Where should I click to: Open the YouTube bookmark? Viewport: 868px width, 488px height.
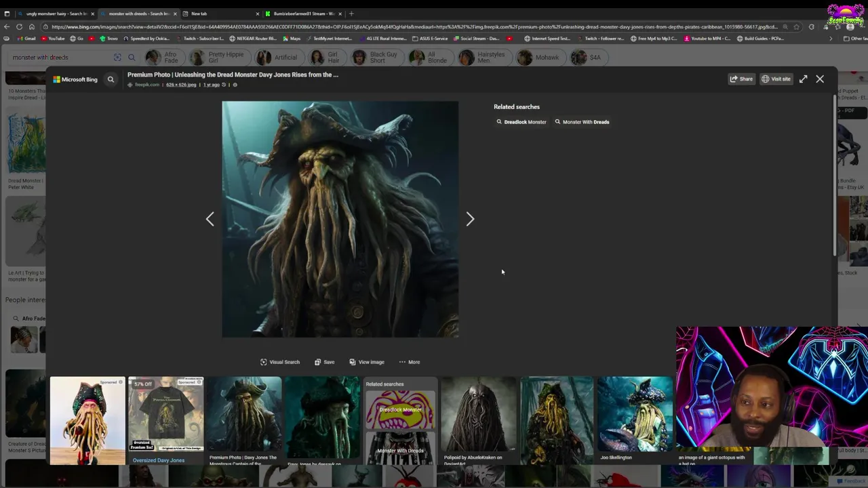pos(52,39)
